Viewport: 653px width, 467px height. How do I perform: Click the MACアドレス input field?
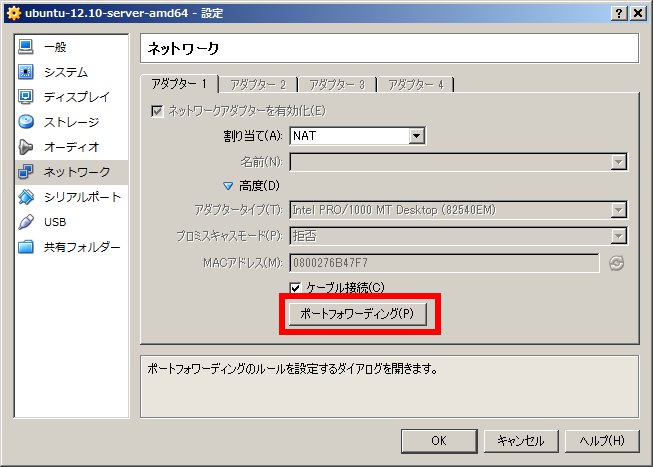444,263
